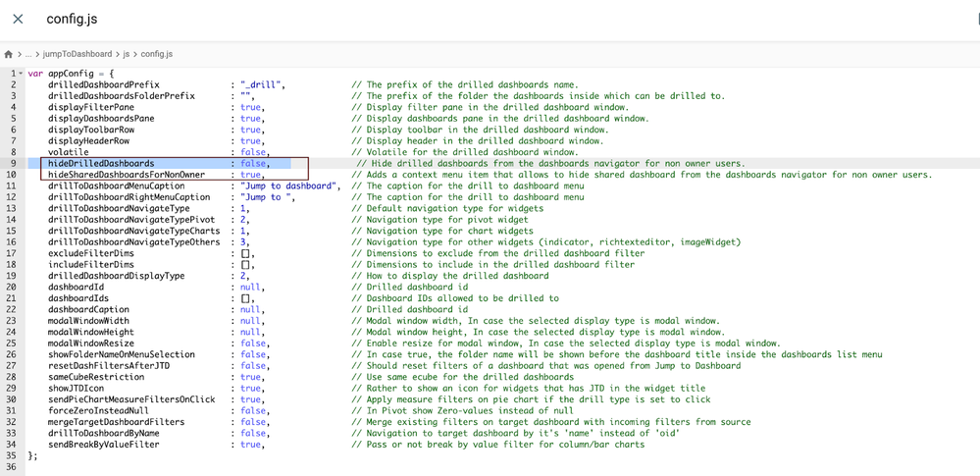Click comment about prefix of drilled dashboards name

[465, 84]
